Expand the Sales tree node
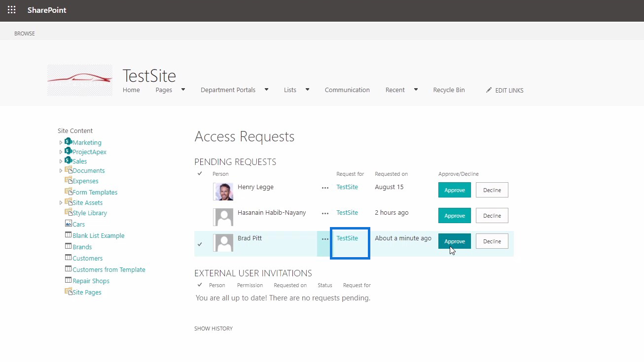Screen dimensions: 644x362 [61, 162]
